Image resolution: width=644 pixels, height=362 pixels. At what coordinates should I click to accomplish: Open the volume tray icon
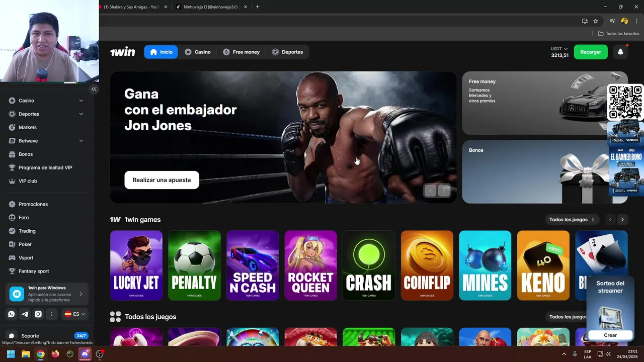[x=608, y=354]
